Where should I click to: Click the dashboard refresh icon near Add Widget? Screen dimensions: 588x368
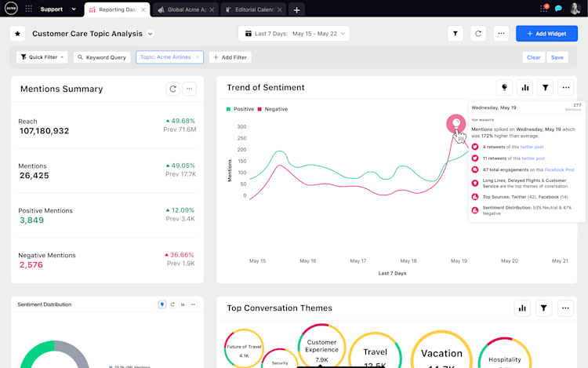point(478,34)
